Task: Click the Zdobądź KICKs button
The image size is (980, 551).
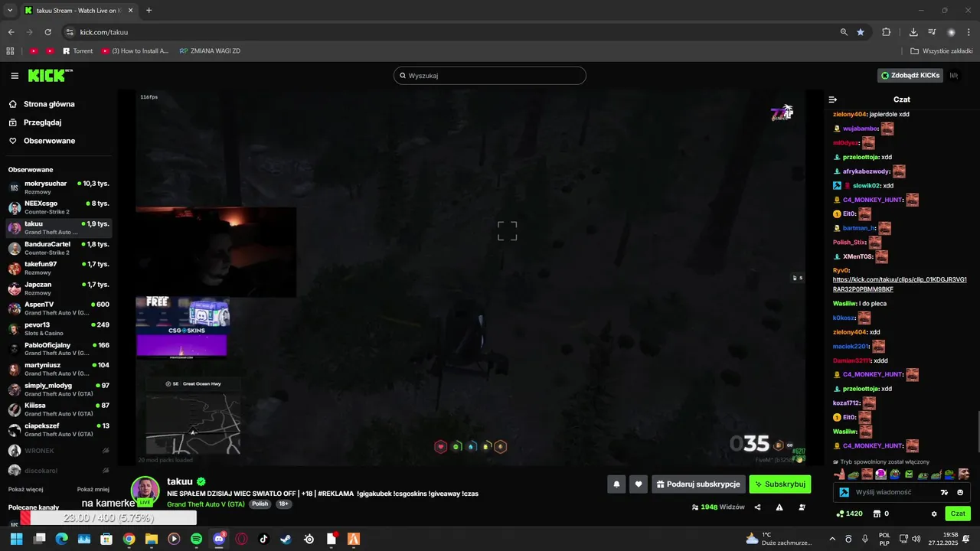Action: click(910, 76)
